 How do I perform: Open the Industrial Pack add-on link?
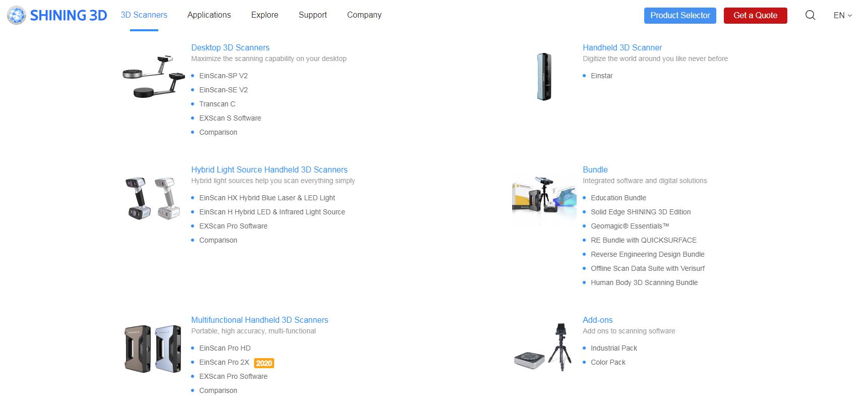(x=614, y=348)
